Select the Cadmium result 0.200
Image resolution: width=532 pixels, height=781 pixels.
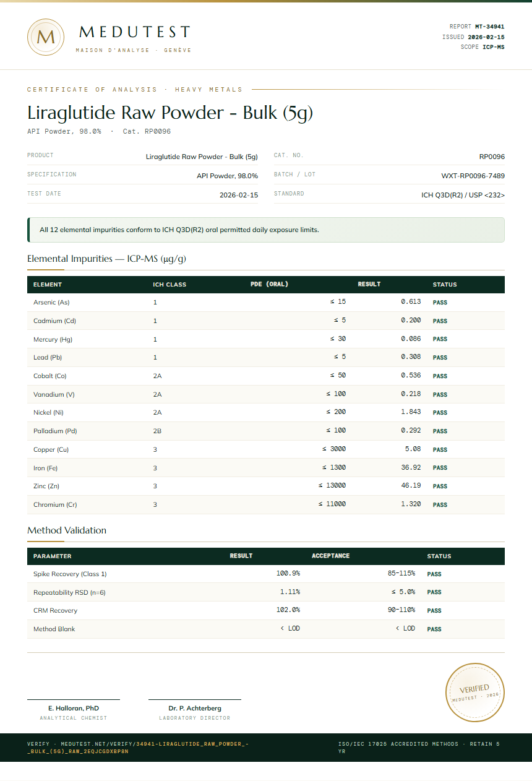click(411, 321)
